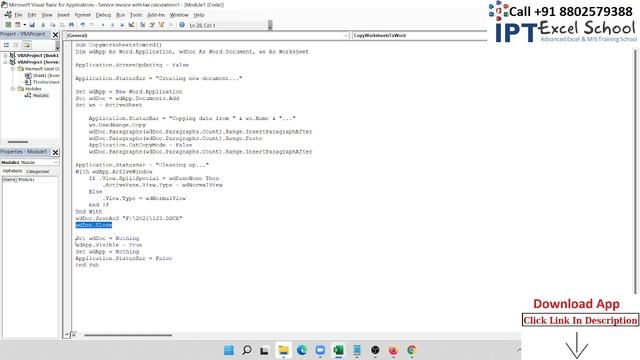Click the Sub CopyWorksheetsToWord() code line
This screenshot has height=360, width=640.
click(x=118, y=45)
